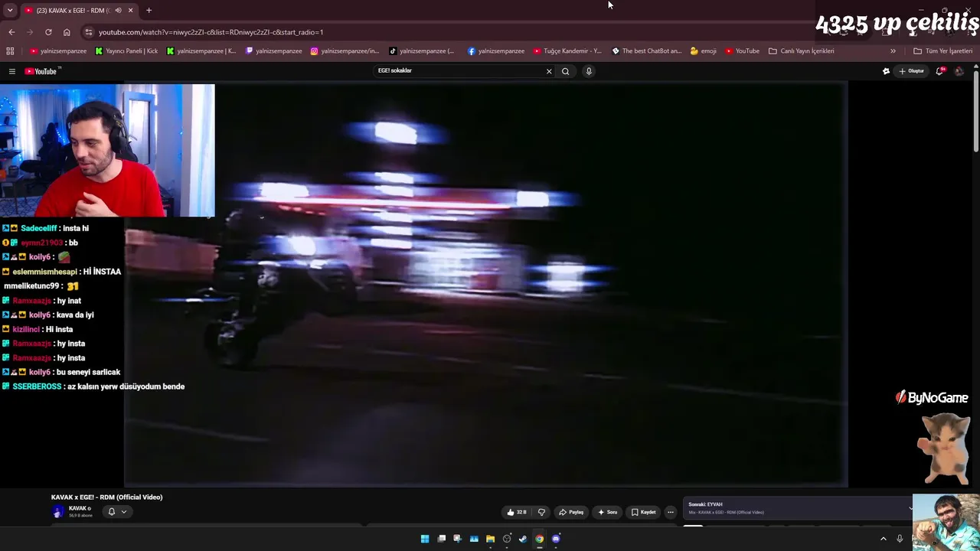
Task: Dislike the video with thumbs down
Action: point(541,512)
